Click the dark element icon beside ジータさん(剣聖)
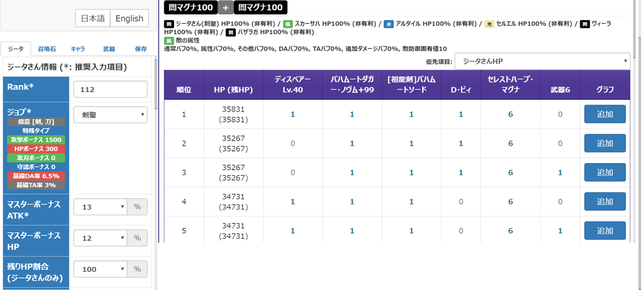644x290 pixels. (169, 24)
